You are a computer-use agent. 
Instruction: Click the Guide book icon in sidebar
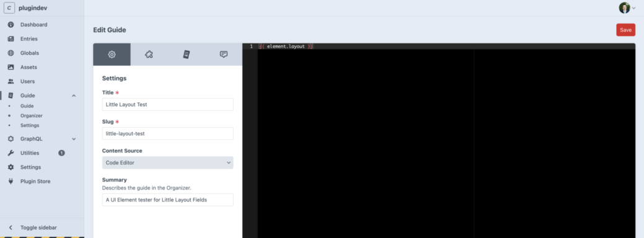coord(11,95)
